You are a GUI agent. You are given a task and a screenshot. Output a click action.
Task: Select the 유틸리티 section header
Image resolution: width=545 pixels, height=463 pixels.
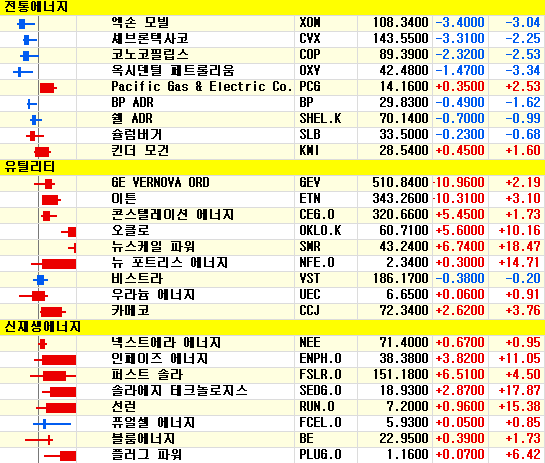click(x=30, y=167)
